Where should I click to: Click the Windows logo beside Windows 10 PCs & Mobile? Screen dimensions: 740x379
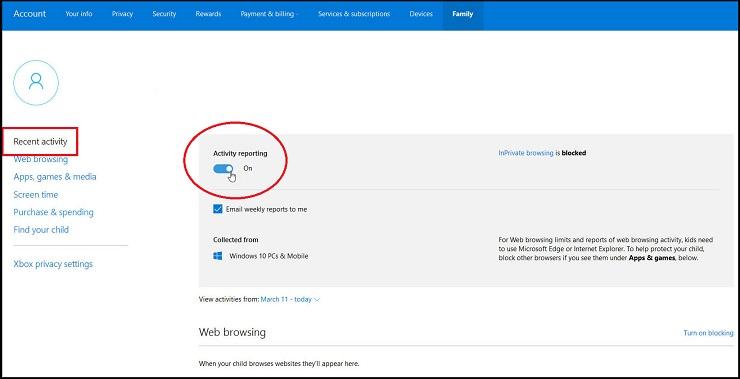click(x=218, y=256)
